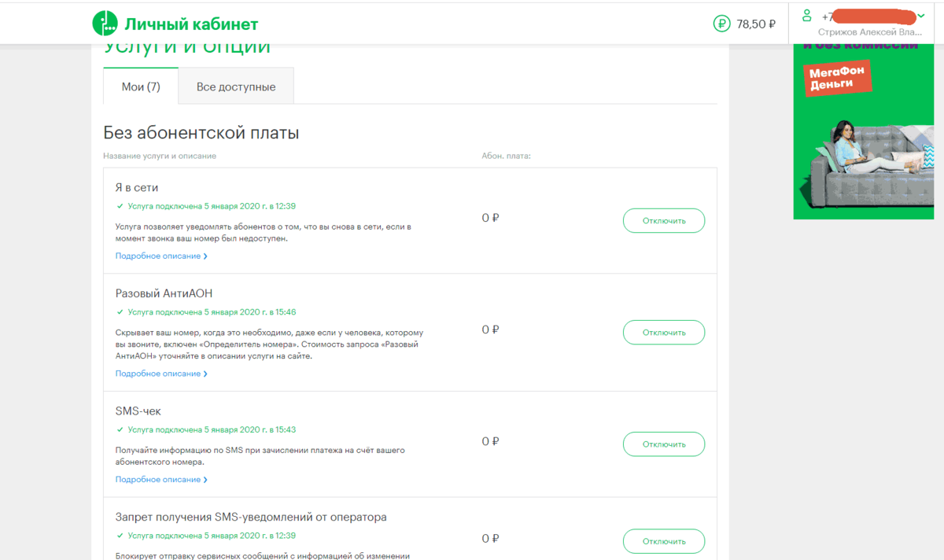The image size is (944, 560).
Task: Open the ruble balance icon
Action: point(722,24)
